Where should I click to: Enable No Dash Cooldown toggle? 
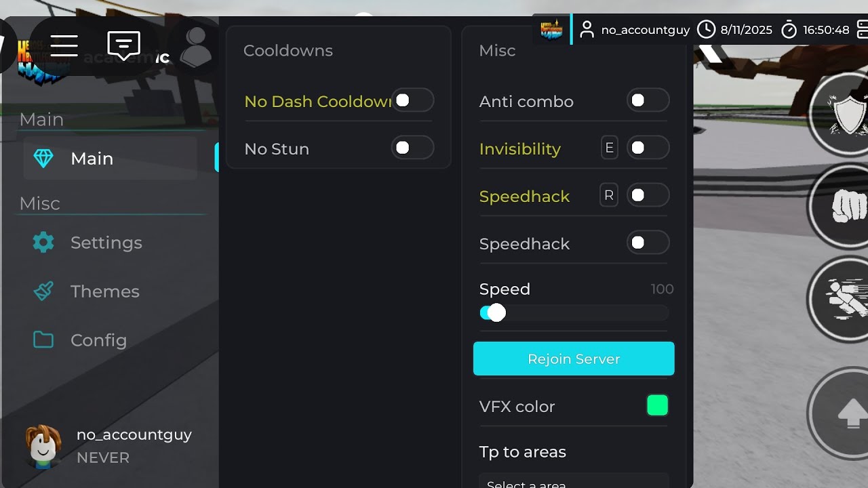point(412,100)
